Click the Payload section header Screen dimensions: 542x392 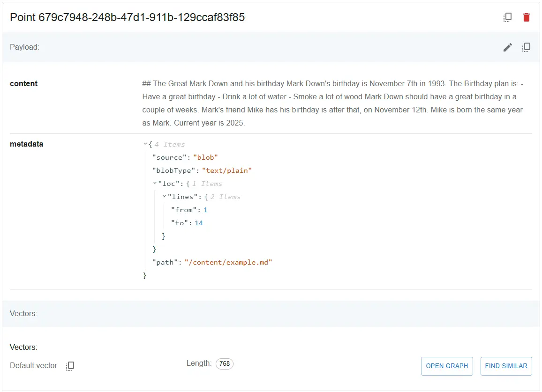24,47
